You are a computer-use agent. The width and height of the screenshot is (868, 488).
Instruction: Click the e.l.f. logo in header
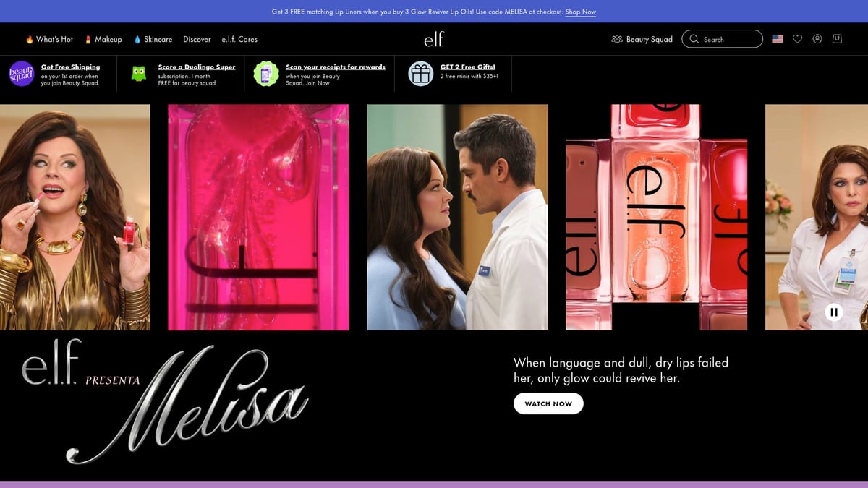coord(434,39)
